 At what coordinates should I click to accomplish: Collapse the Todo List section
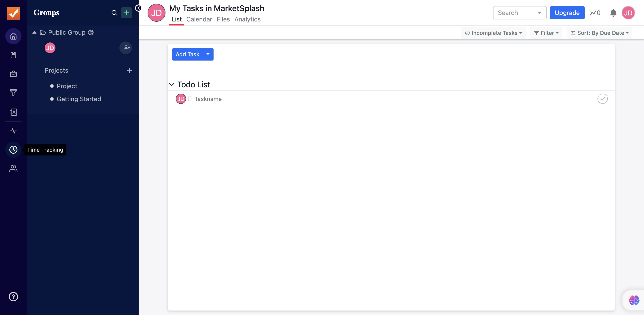point(172,84)
